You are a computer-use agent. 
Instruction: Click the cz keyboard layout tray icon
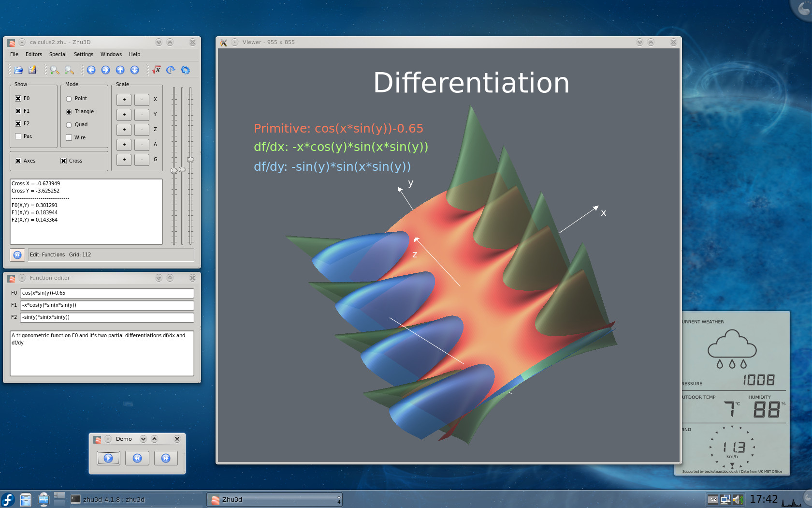[713, 500]
